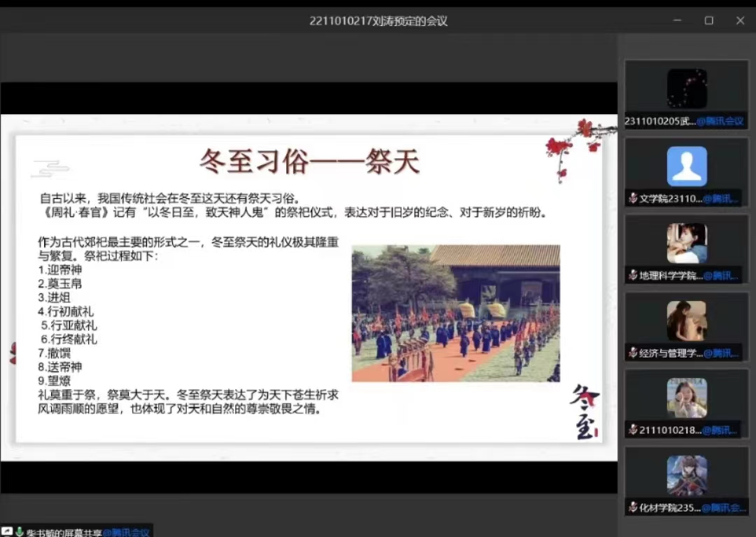The image size is (756, 537).
Task: Click the ceremony photo in the shared slide
Action: point(455,313)
